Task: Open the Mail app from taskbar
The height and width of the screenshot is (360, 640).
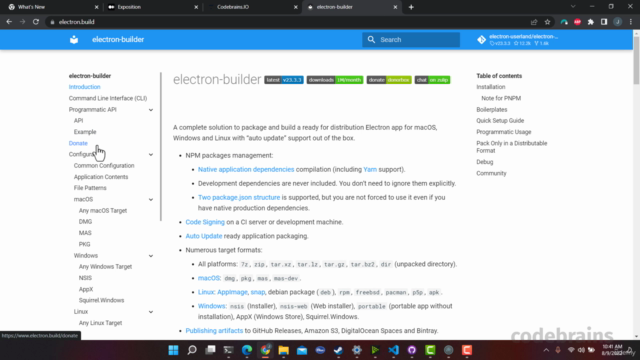Action: point(302,350)
